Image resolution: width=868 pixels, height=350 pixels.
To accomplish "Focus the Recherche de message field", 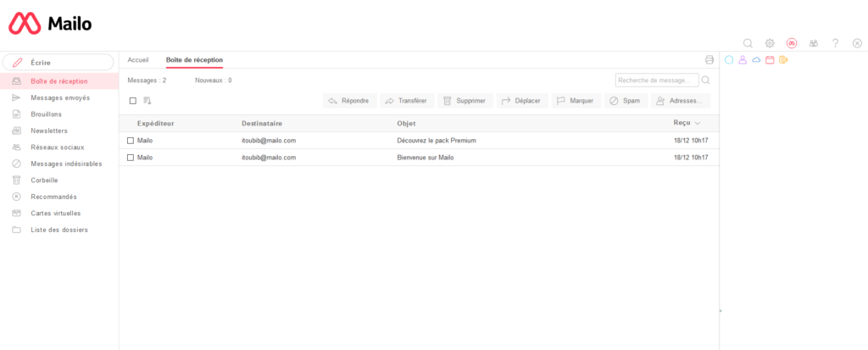I will point(657,81).
